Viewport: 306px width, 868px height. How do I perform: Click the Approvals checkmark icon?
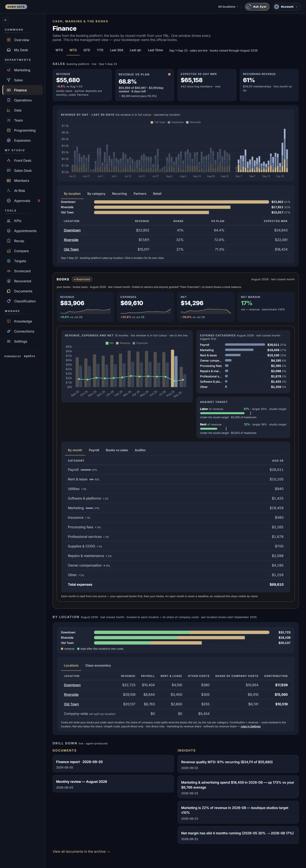click(9, 201)
